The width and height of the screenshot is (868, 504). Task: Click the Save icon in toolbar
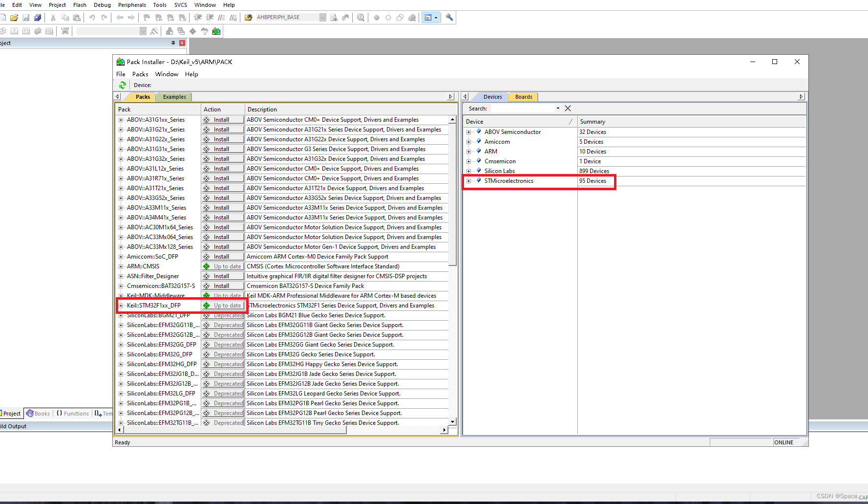26,18
